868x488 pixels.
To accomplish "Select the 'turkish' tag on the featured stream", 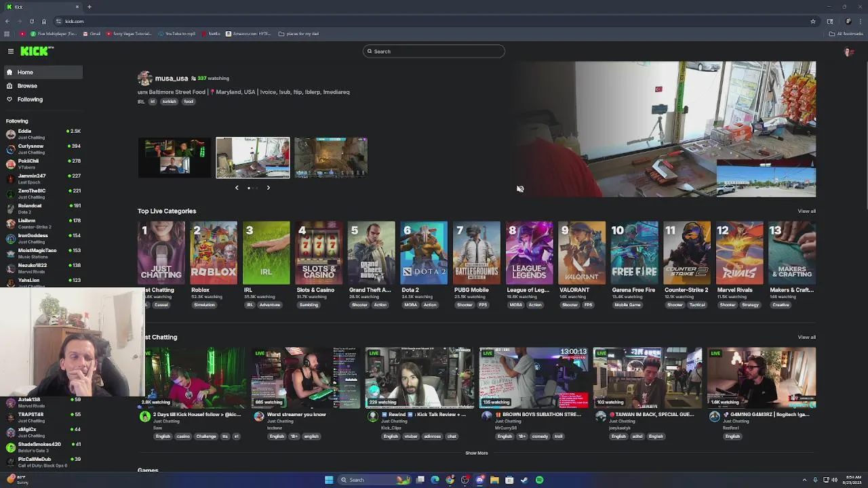I will [x=169, y=102].
